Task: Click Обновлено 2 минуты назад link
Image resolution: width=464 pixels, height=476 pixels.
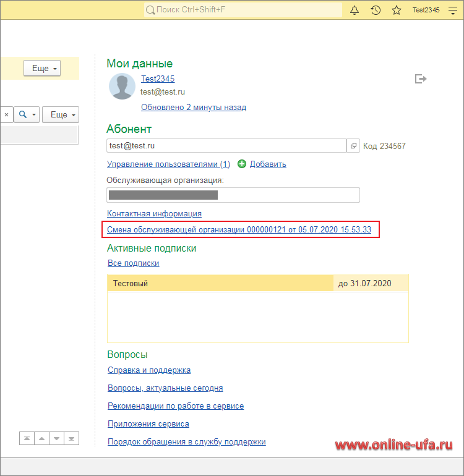Action: point(194,107)
